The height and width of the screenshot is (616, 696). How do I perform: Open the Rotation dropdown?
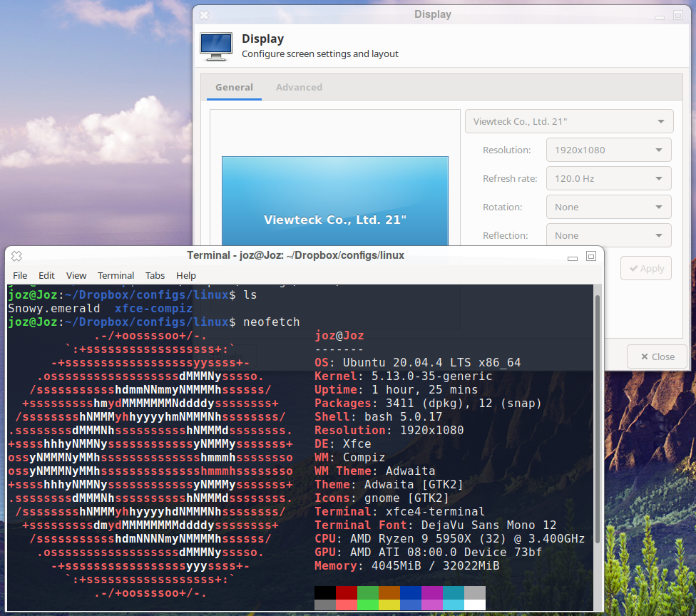(608, 207)
